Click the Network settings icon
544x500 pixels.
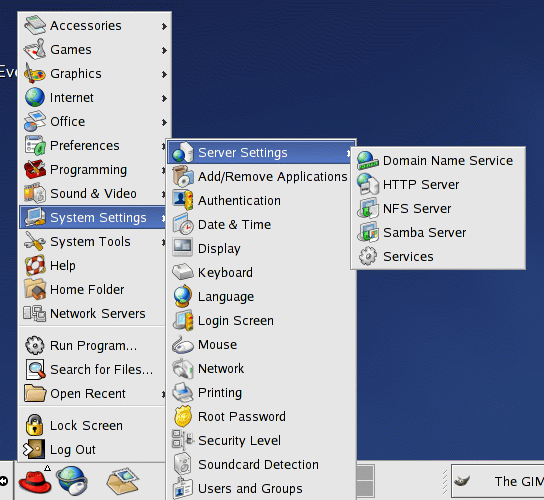(x=182, y=368)
